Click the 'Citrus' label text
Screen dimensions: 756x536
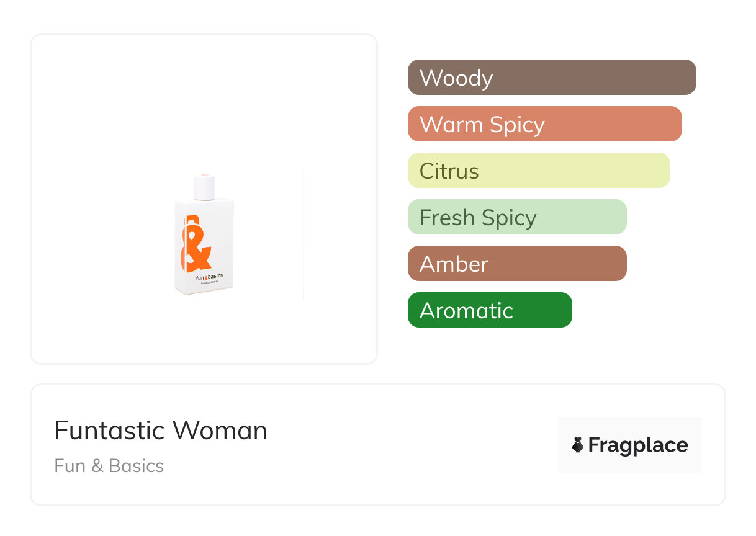point(449,171)
